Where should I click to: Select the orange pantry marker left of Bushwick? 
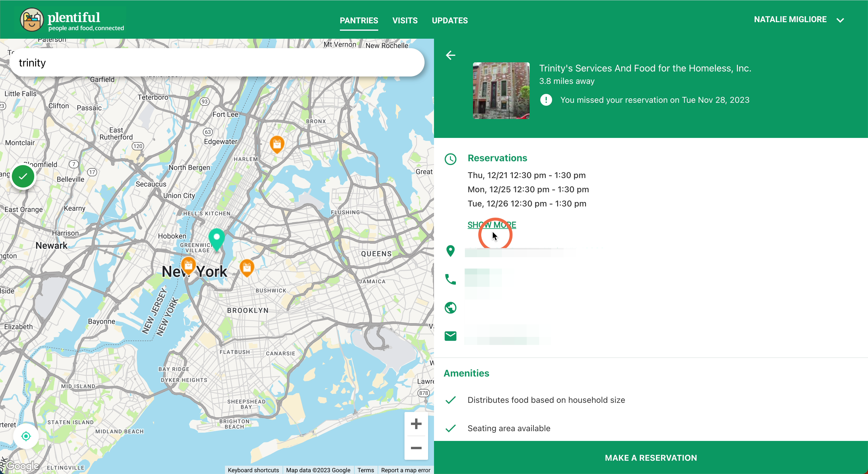[247, 268]
